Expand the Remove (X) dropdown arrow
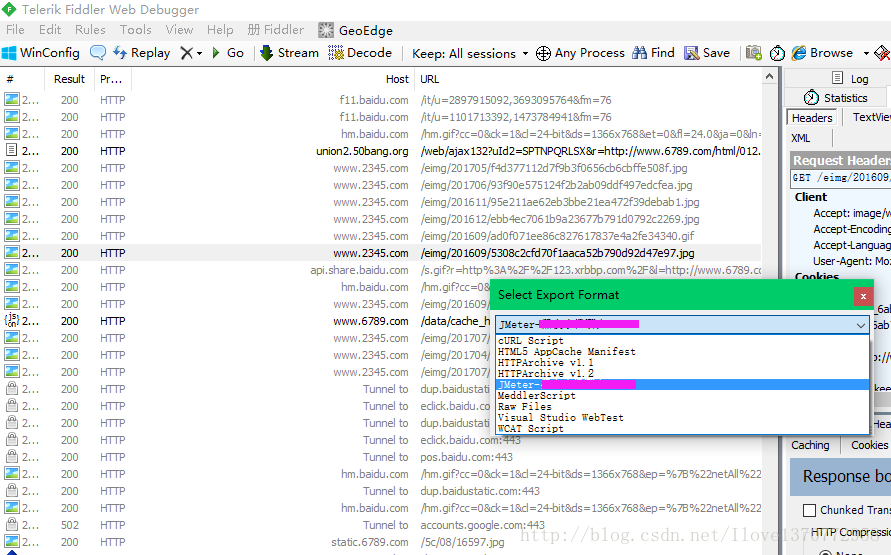This screenshot has width=891, height=555. 199,53
